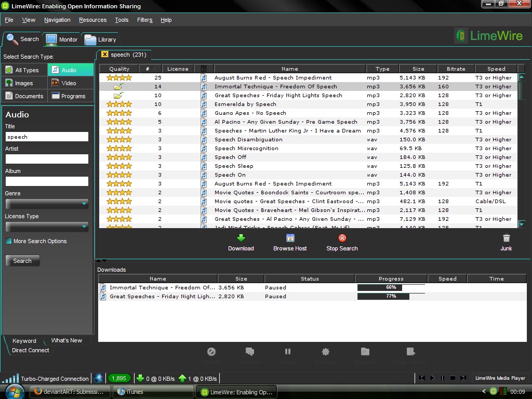This screenshot has height=399, width=532.
Task: Select the Images search type
Action: pyautogui.click(x=25, y=83)
